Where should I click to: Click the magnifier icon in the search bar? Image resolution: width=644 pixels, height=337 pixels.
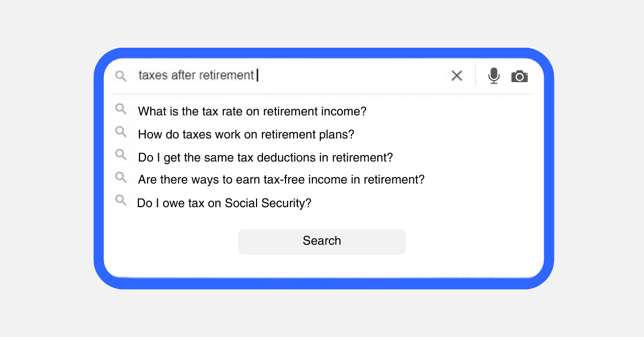pyautogui.click(x=121, y=76)
